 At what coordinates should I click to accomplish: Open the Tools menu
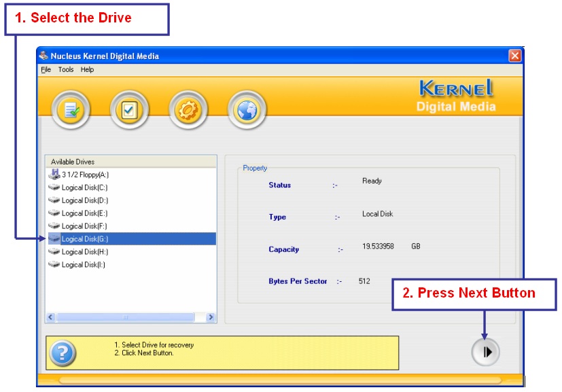point(66,69)
